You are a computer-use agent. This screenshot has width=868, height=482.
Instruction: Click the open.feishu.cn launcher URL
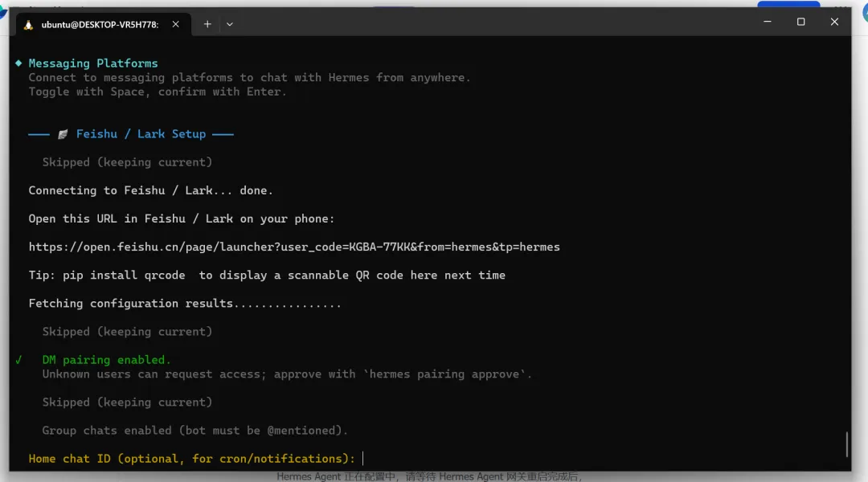[x=294, y=247]
